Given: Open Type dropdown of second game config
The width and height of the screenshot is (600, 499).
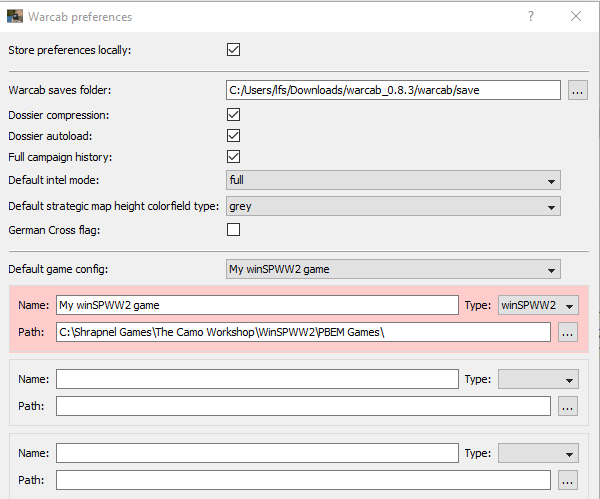Looking at the screenshot, I should 538,379.
